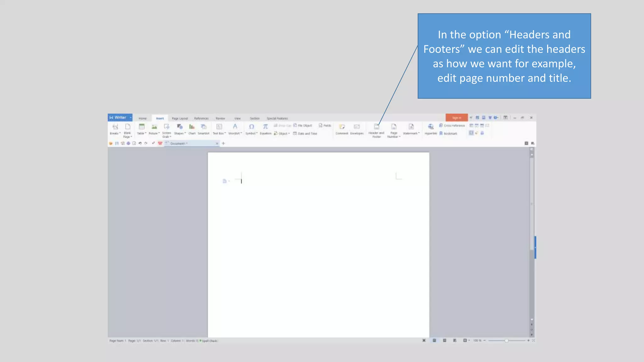The height and width of the screenshot is (362, 644).
Task: Switch to the Page Layout tab
Action: [180, 118]
